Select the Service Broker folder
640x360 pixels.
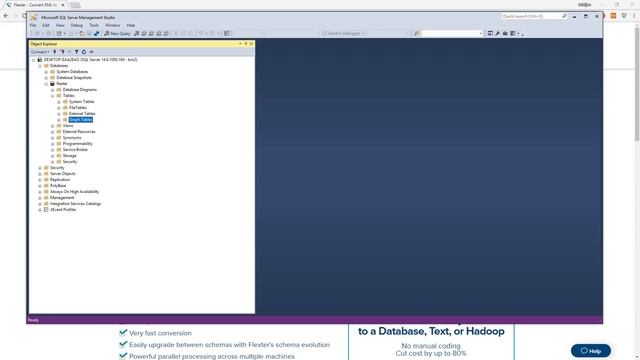click(75, 150)
